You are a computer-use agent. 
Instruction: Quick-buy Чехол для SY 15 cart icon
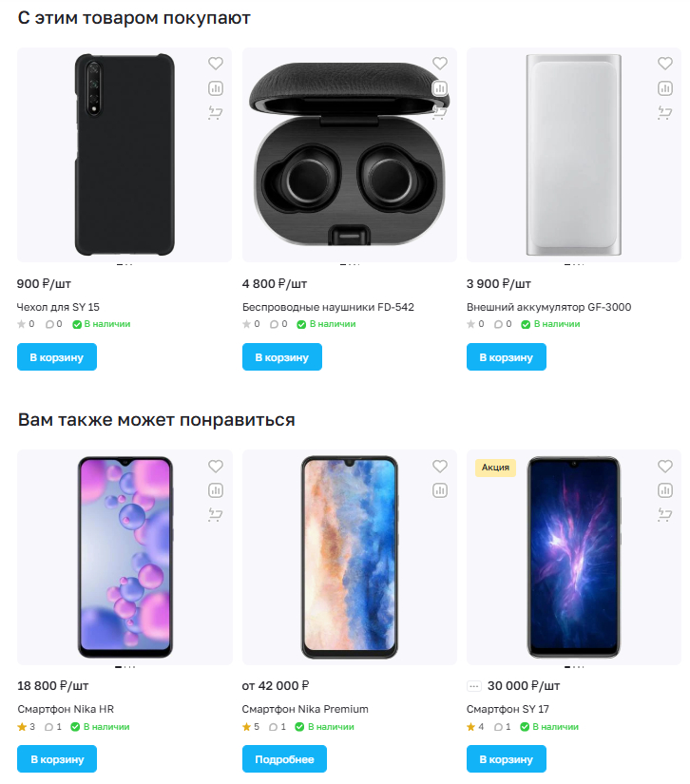point(215,113)
